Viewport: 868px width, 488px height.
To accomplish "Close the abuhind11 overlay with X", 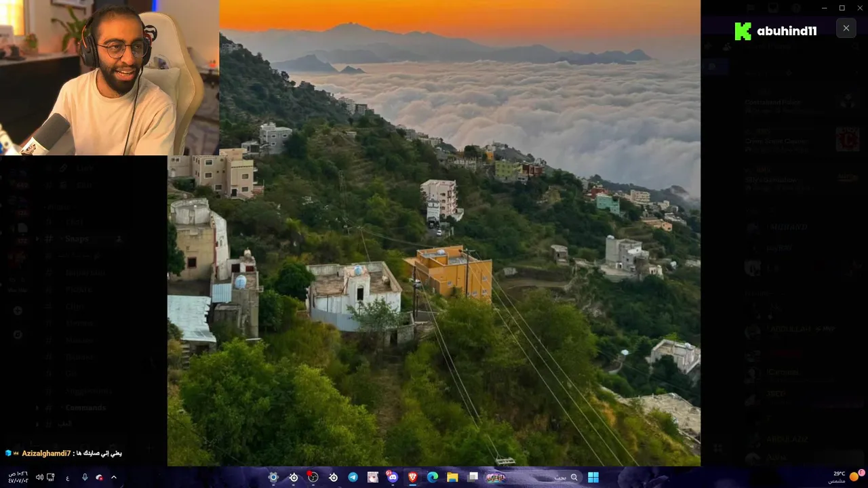I will coord(846,28).
